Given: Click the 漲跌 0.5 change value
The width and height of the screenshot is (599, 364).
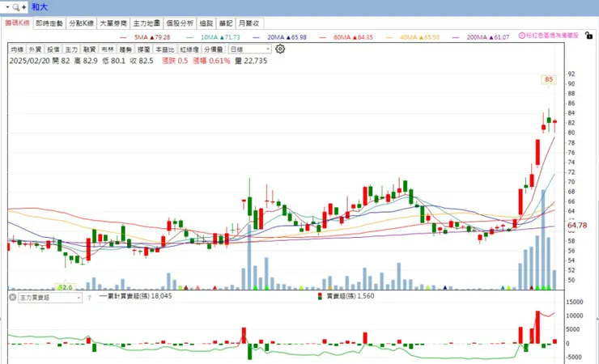Looking at the screenshot, I should point(175,61).
